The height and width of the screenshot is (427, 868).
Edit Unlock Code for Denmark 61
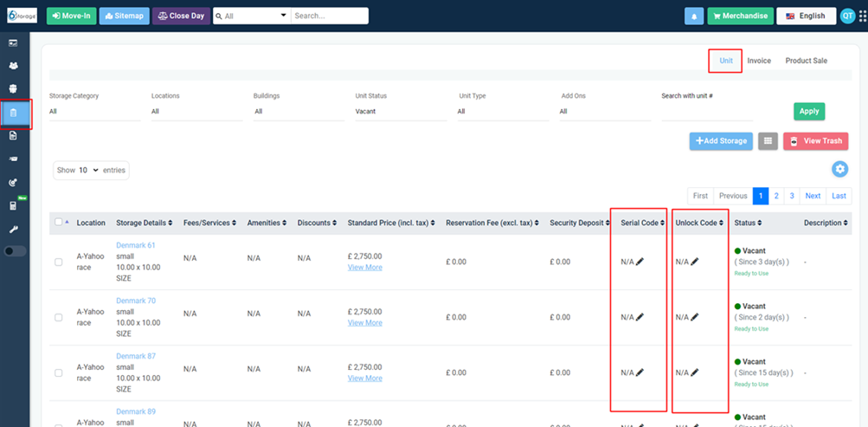[x=694, y=262]
